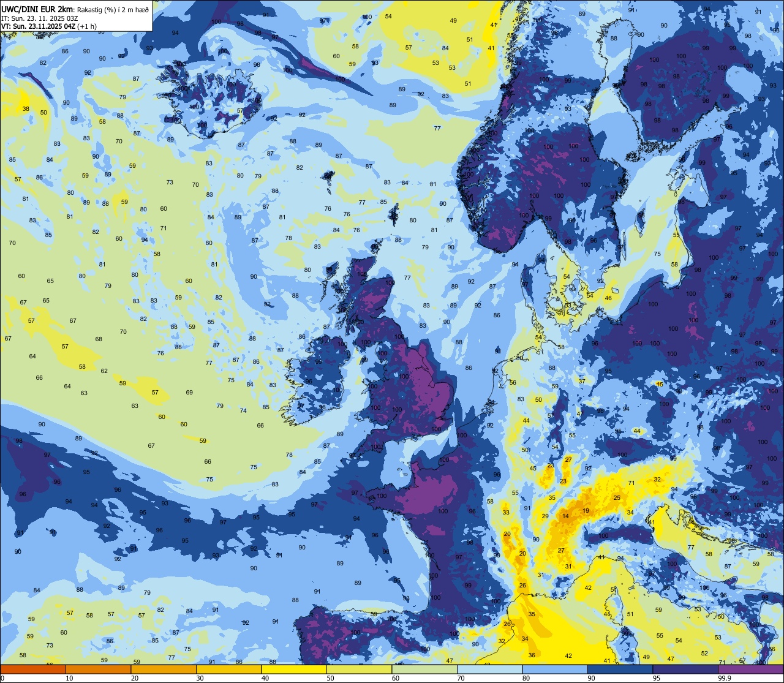The image size is (784, 683).
Task: Select the light blue 70–80 color scale segment
Action: tap(489, 670)
